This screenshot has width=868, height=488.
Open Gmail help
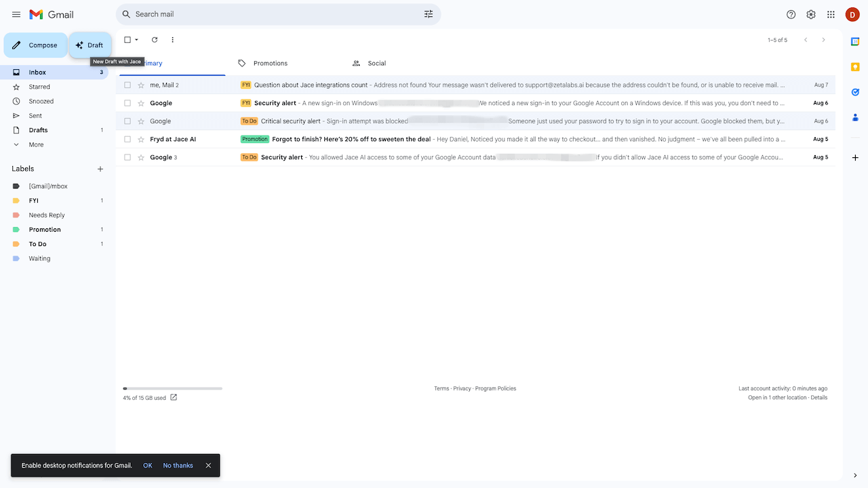791,14
